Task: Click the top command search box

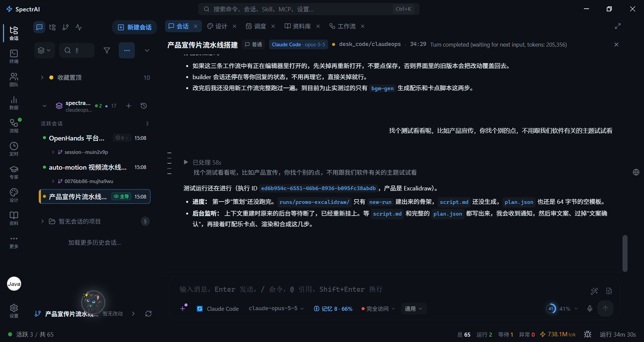Action: [x=309, y=9]
